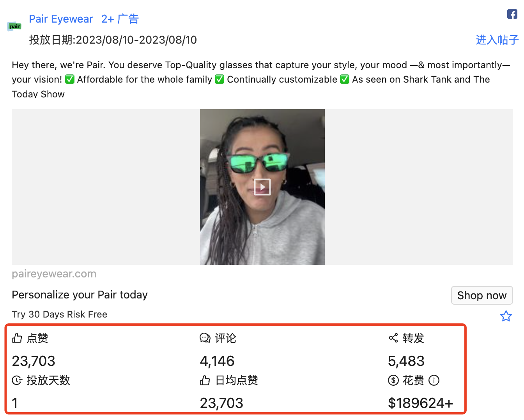Viewport: 524px width, 420px height.
Task: Open the Pair Eyewear advertiser page link
Action: coord(61,19)
